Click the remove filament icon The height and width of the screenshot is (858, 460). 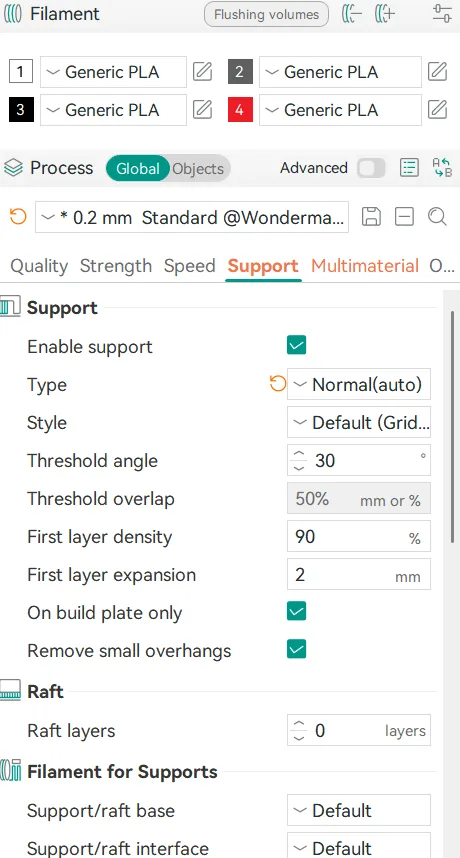[x=352, y=14]
